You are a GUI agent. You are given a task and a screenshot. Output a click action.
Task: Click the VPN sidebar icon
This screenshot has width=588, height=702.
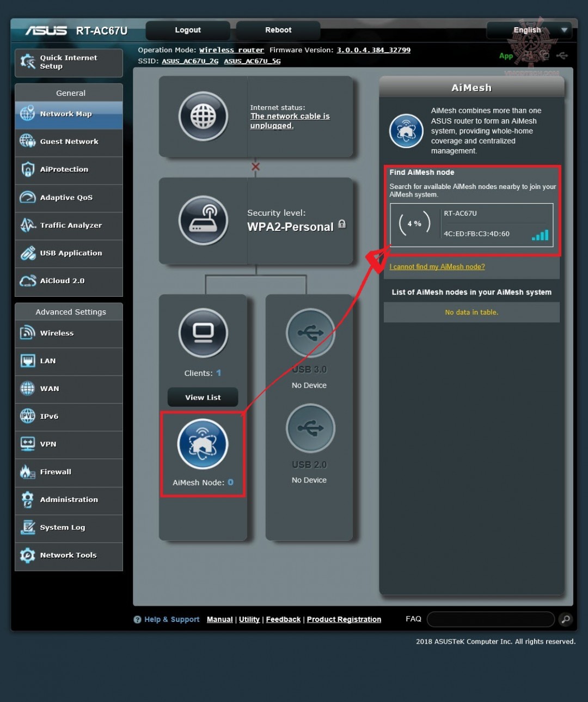pyautogui.click(x=28, y=444)
